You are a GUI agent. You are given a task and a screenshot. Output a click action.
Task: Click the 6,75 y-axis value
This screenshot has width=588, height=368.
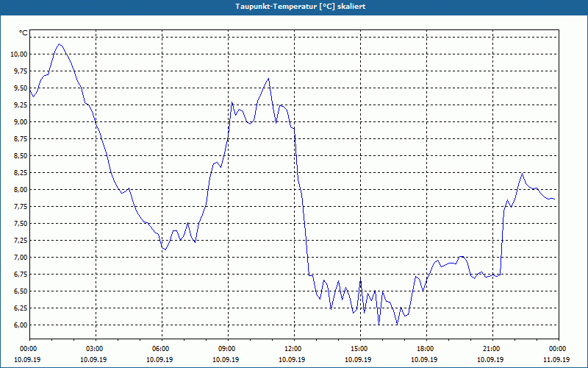point(20,274)
